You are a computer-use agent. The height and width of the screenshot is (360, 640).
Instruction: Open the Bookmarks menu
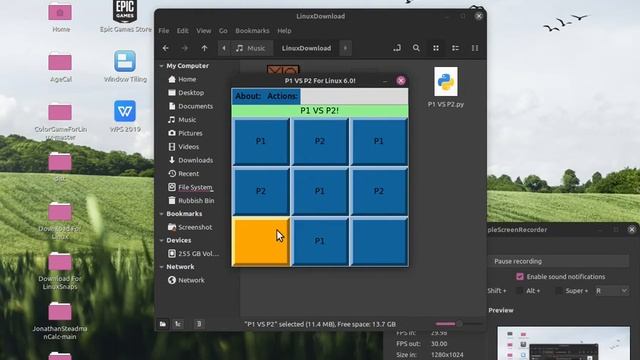(252, 31)
